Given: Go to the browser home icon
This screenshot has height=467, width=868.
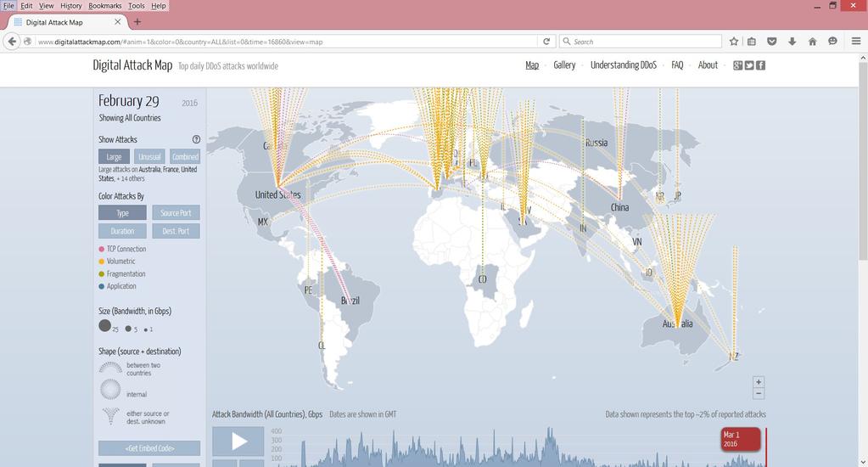Looking at the screenshot, I should pos(813,42).
